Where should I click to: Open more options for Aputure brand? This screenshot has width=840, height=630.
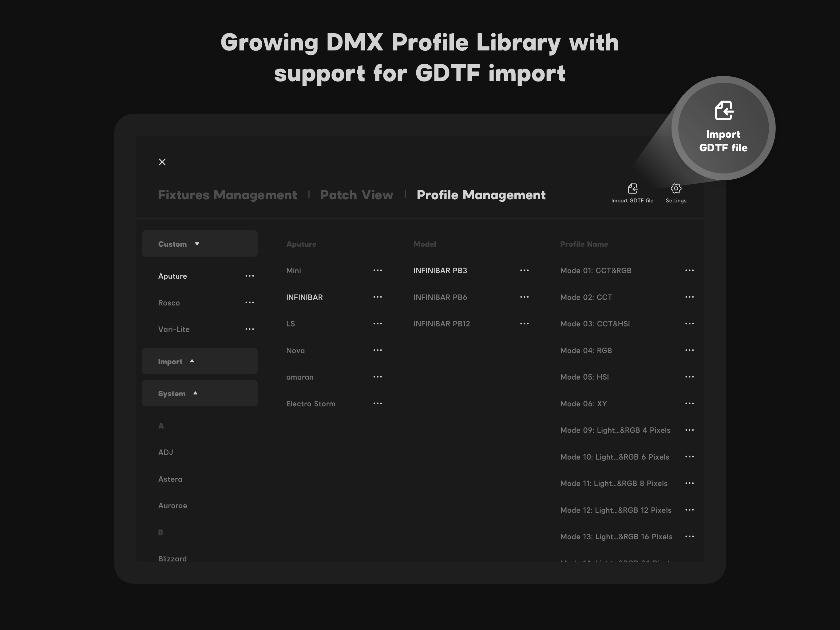click(249, 276)
